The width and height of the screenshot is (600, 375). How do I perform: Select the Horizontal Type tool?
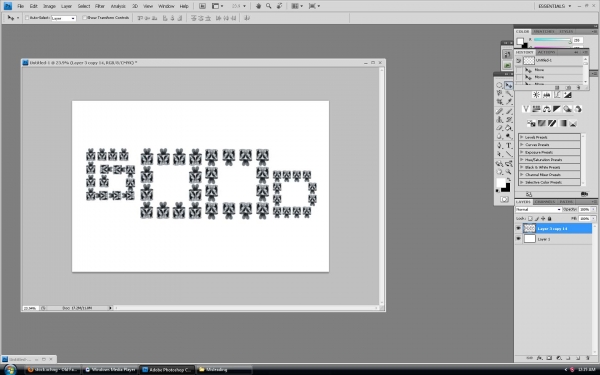pos(509,145)
